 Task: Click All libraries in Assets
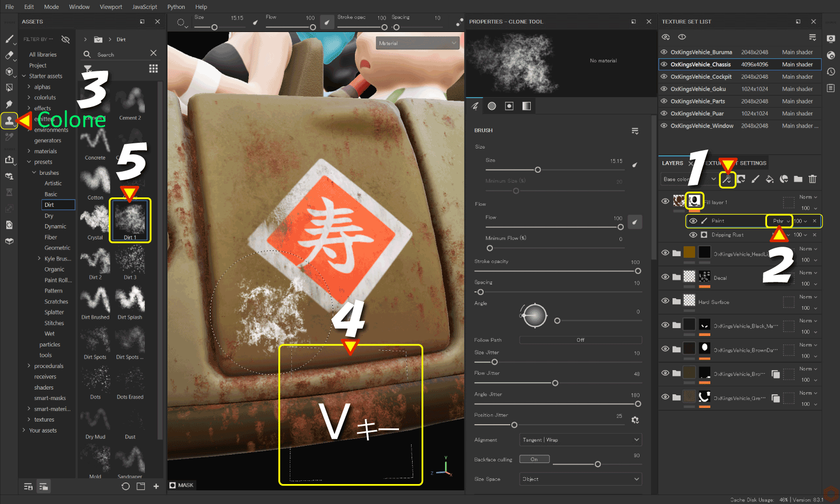[43, 55]
